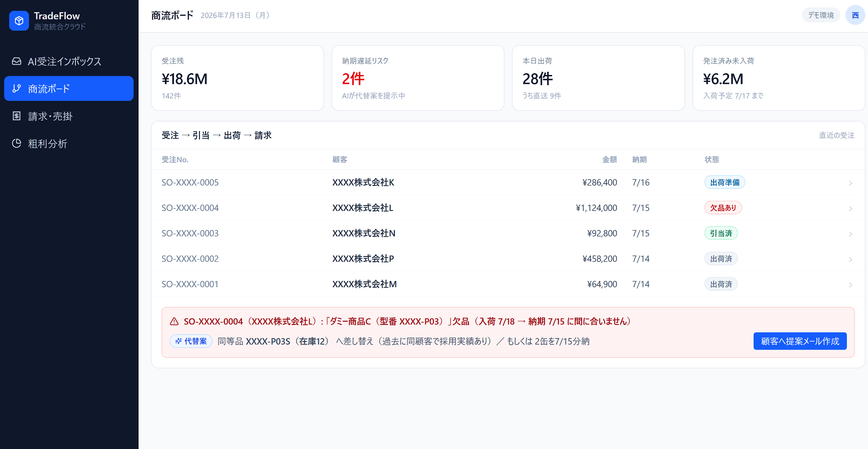Click order number SO-XXXX-0005
This screenshot has height=449, width=868.
coord(190,182)
